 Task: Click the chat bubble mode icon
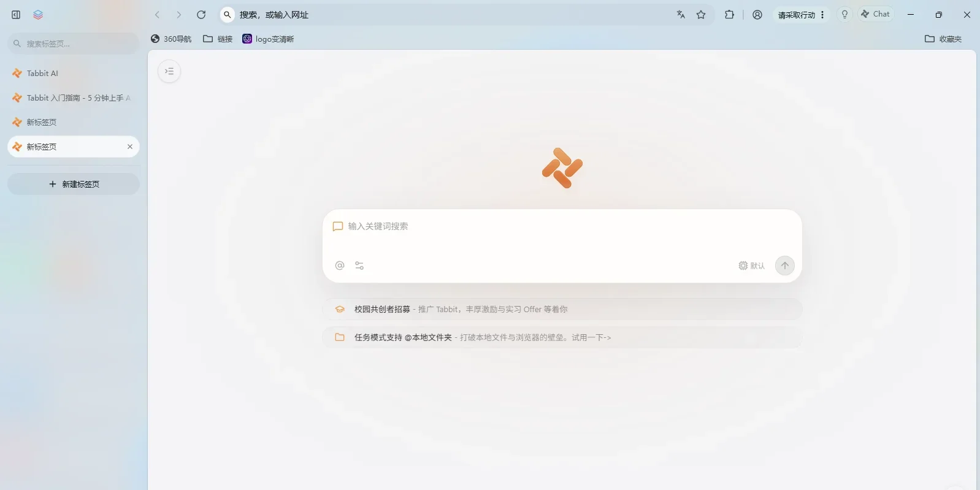click(x=337, y=226)
